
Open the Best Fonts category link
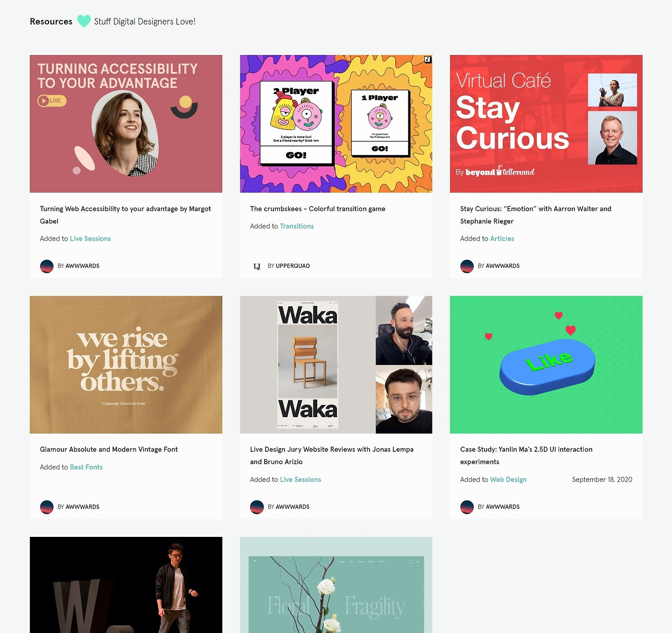(x=86, y=467)
